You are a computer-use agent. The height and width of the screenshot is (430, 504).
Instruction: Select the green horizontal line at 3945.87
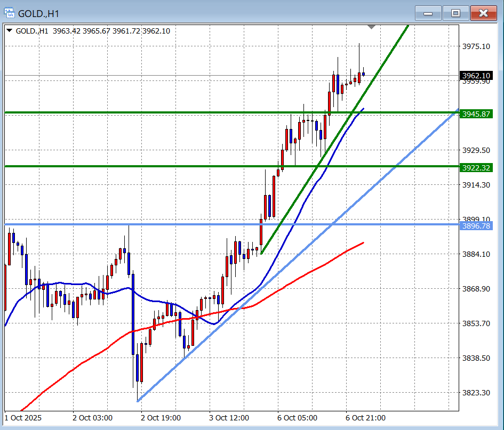[160, 112]
